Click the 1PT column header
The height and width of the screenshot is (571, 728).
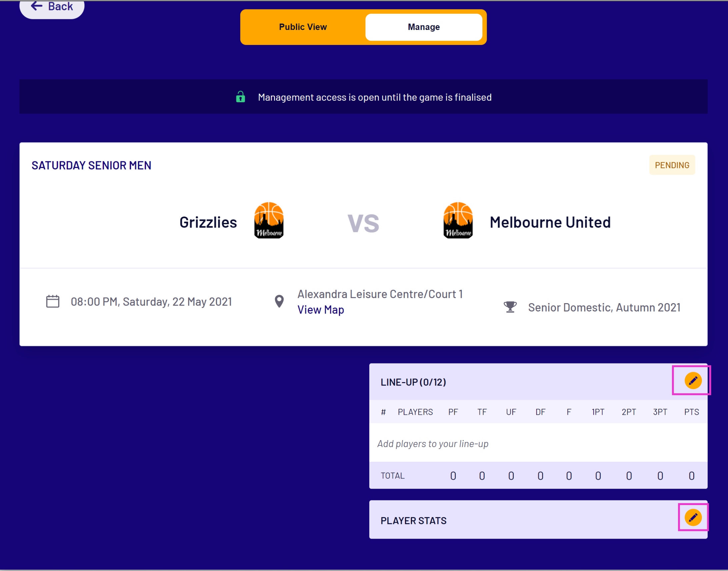click(598, 412)
